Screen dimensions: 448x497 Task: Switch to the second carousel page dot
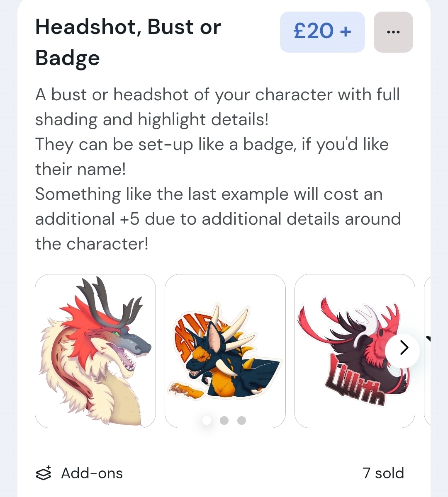224,421
